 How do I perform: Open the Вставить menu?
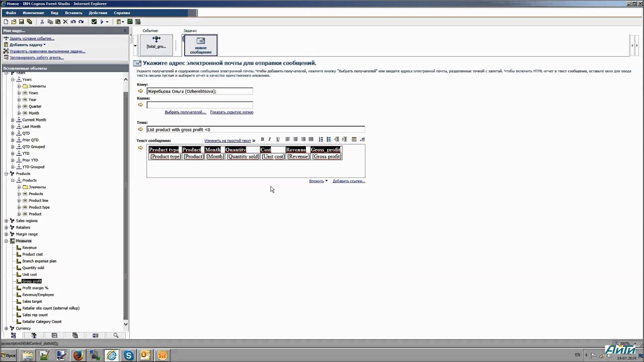[x=73, y=13]
